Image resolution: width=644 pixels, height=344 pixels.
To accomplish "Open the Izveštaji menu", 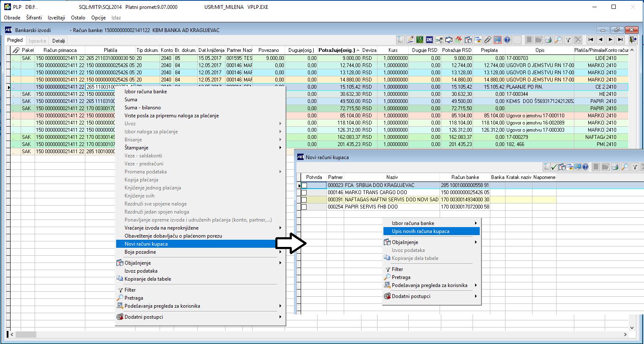I will tap(57, 18).
